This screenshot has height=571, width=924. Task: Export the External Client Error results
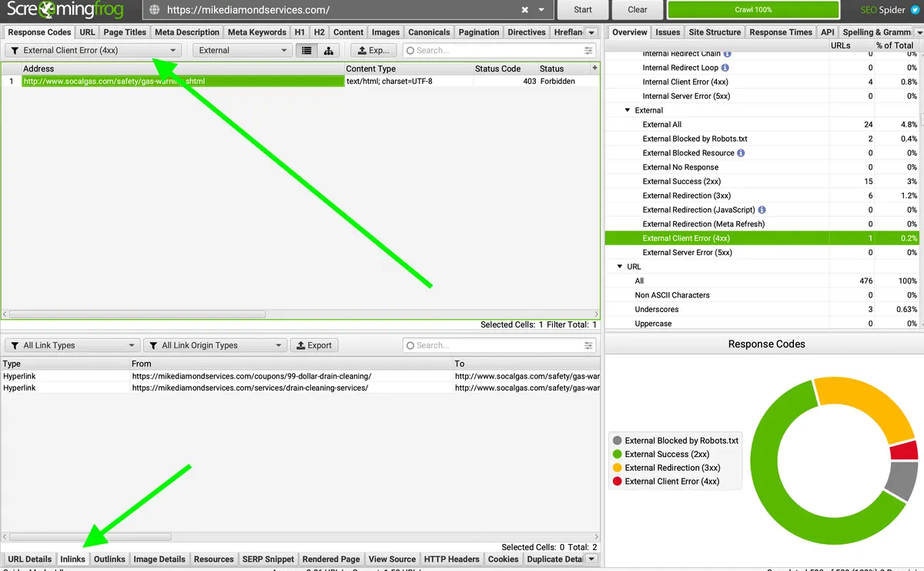pyautogui.click(x=374, y=50)
